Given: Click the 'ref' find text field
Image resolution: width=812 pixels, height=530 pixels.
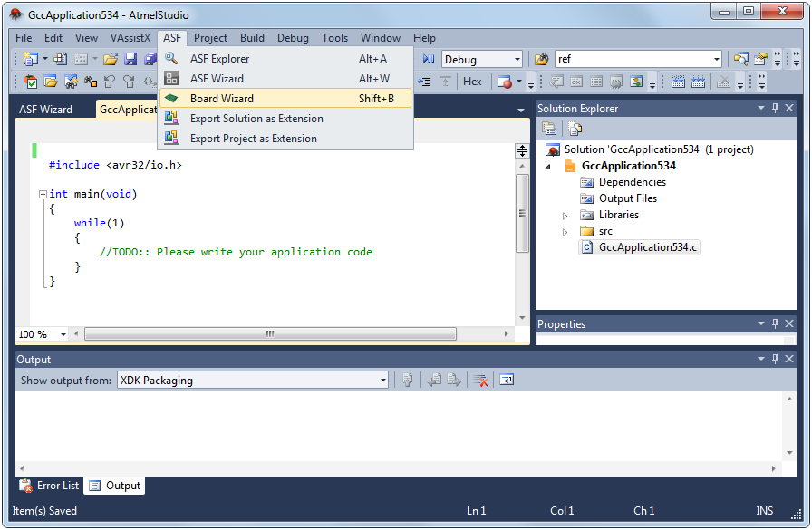Looking at the screenshot, I should click(x=633, y=60).
